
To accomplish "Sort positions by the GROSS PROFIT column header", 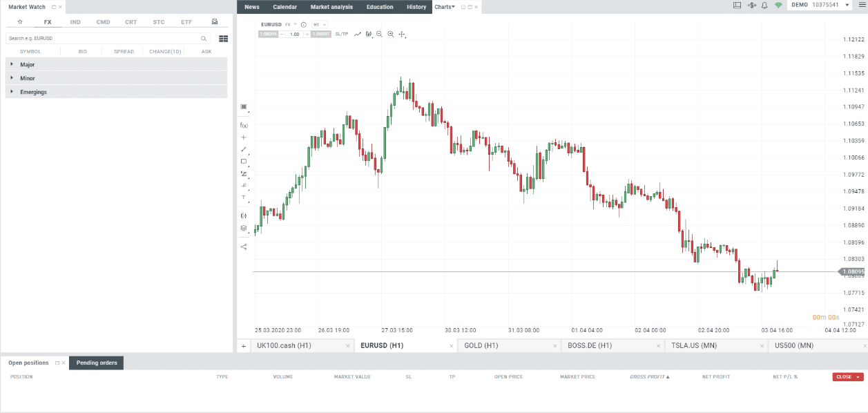I will click(x=650, y=377).
